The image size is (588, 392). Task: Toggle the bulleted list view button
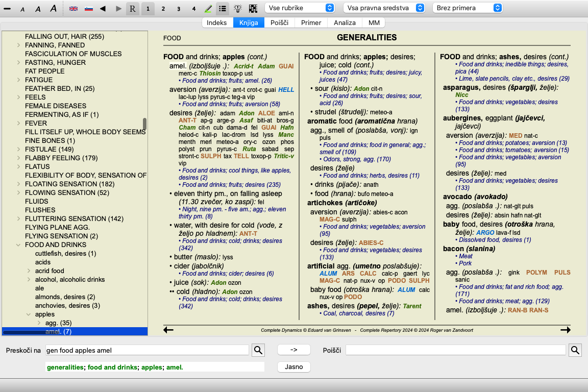tap(222, 9)
